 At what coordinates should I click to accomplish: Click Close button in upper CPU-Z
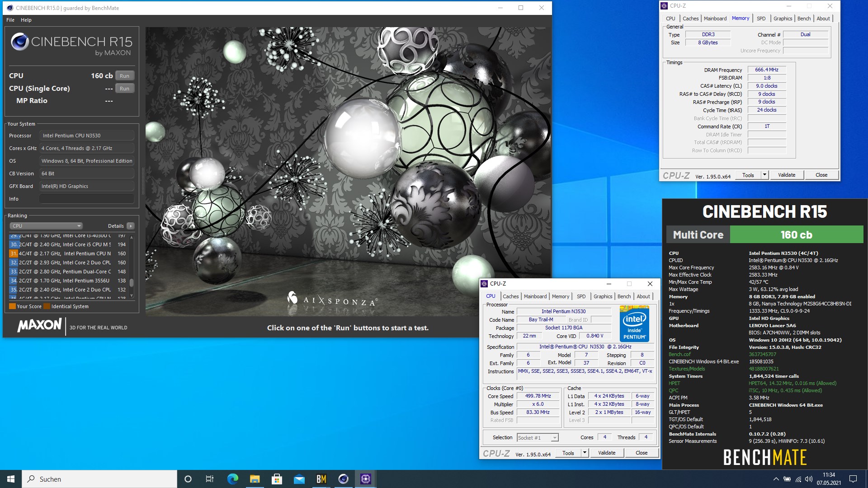[821, 175]
